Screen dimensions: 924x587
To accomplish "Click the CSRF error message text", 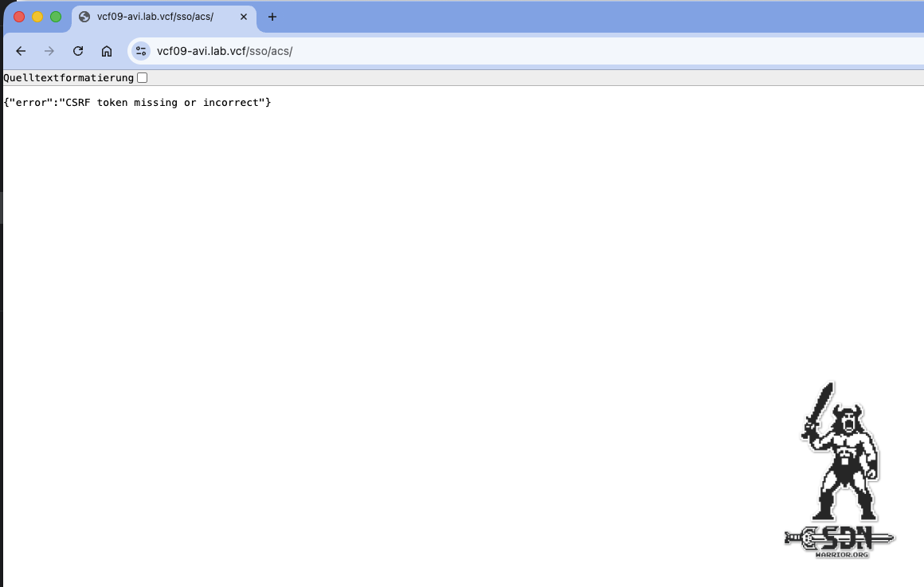I will (x=137, y=102).
